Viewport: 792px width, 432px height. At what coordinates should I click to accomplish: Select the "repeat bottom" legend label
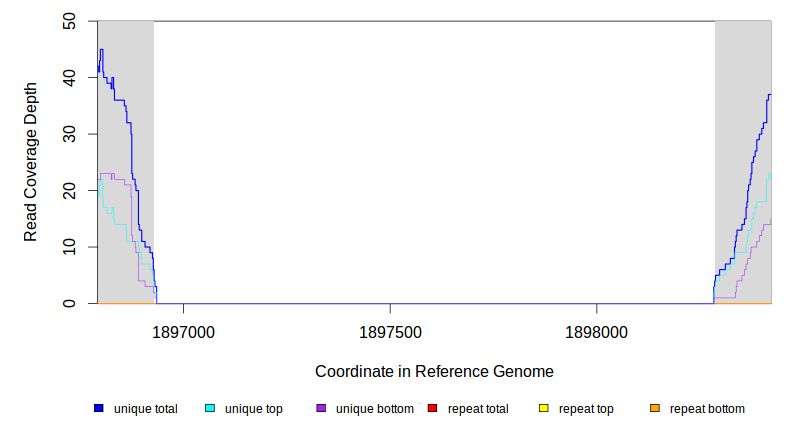tap(707, 409)
